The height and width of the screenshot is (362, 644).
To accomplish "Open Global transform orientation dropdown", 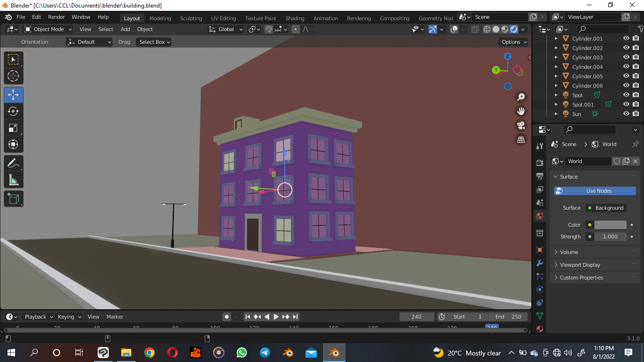I will [x=225, y=29].
